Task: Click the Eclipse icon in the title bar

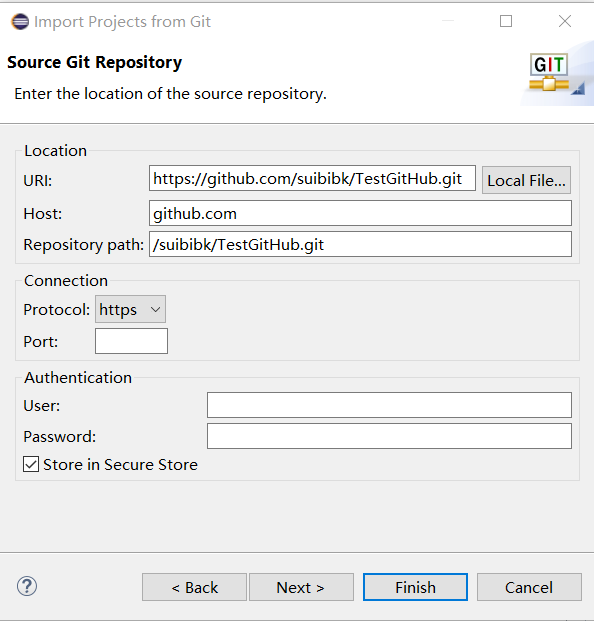Action: [x=20, y=21]
